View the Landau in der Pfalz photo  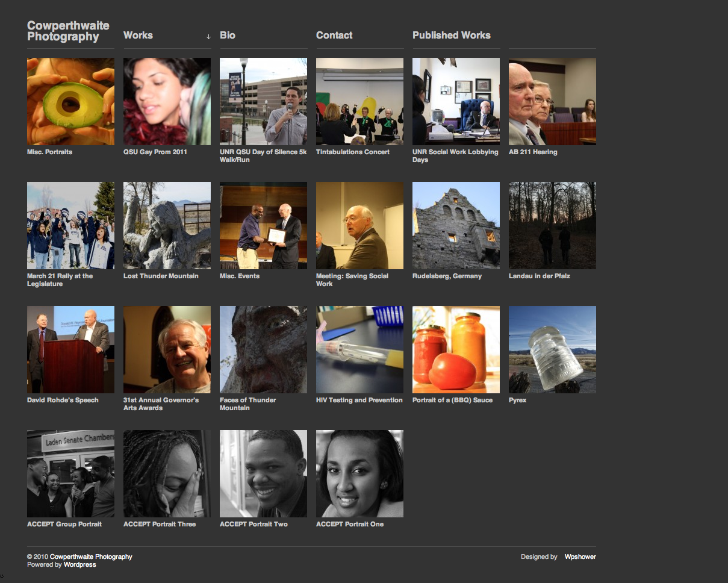point(552,225)
